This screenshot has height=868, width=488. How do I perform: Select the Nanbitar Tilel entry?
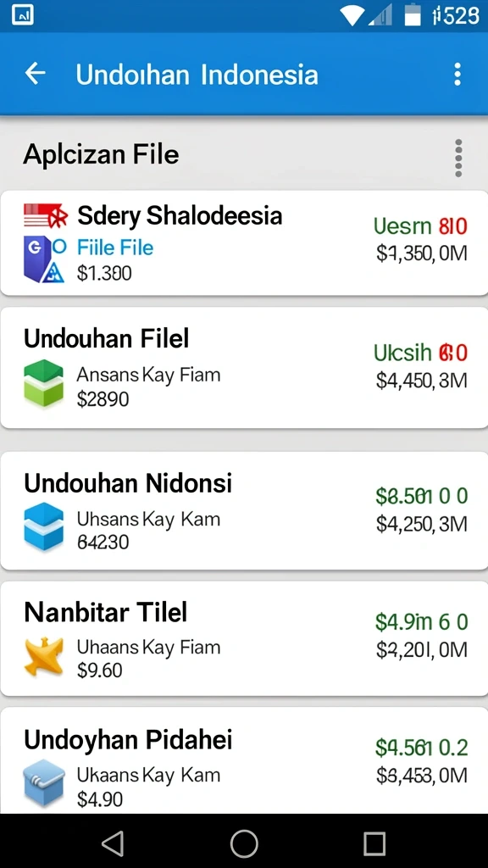[244, 638]
